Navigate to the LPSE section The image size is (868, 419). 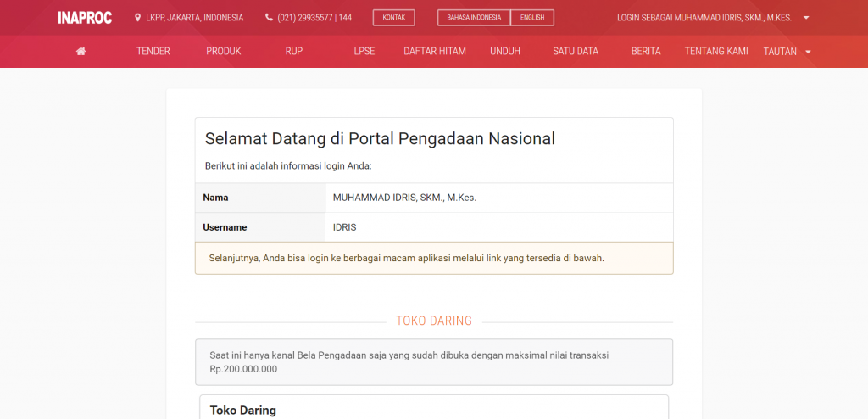pos(364,52)
